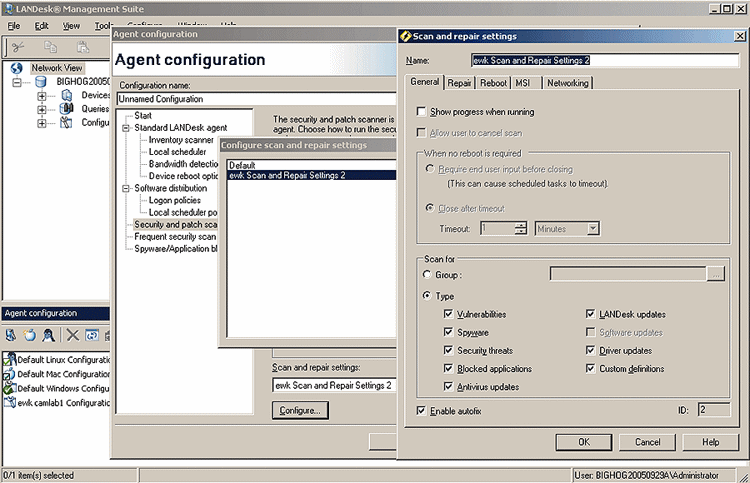Toggle Driver updates checkbox

tap(590, 350)
